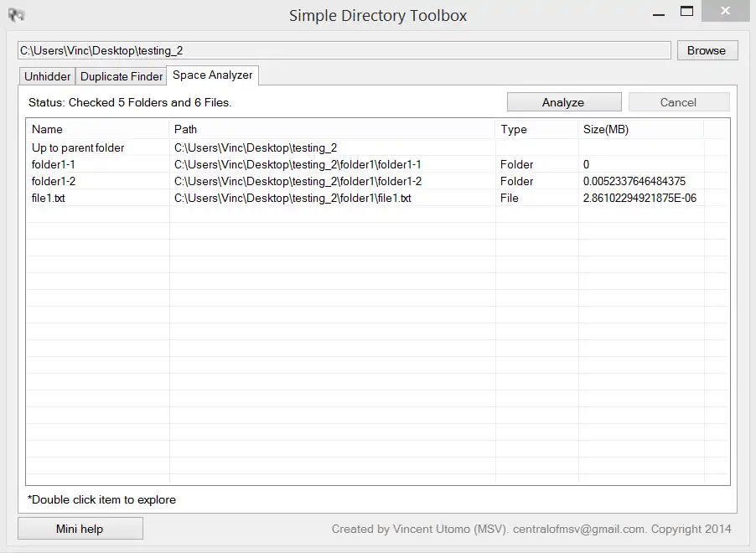The height and width of the screenshot is (553, 756).
Task: Open the Mini help button
Action: [80, 529]
